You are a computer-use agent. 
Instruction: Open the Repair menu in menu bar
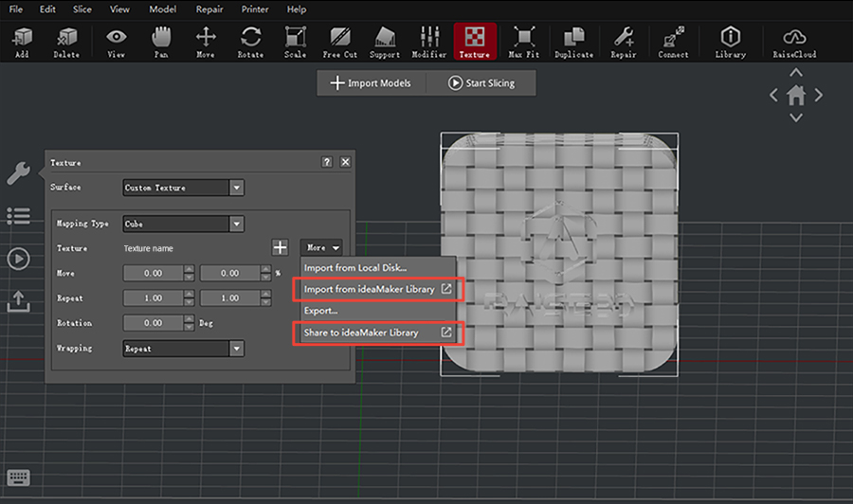click(209, 9)
